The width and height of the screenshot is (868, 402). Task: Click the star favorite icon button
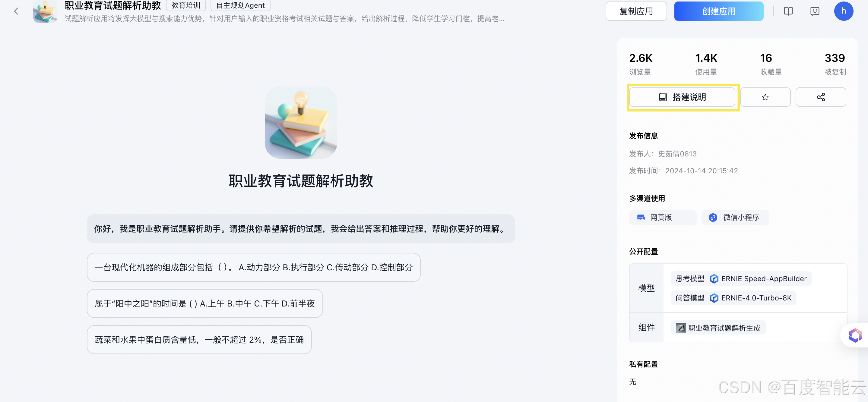pos(765,97)
